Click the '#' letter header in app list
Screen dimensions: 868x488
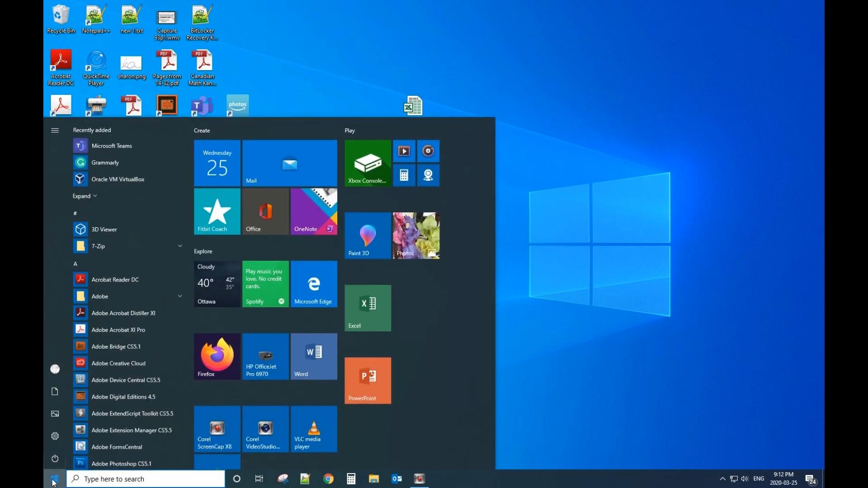tap(75, 213)
